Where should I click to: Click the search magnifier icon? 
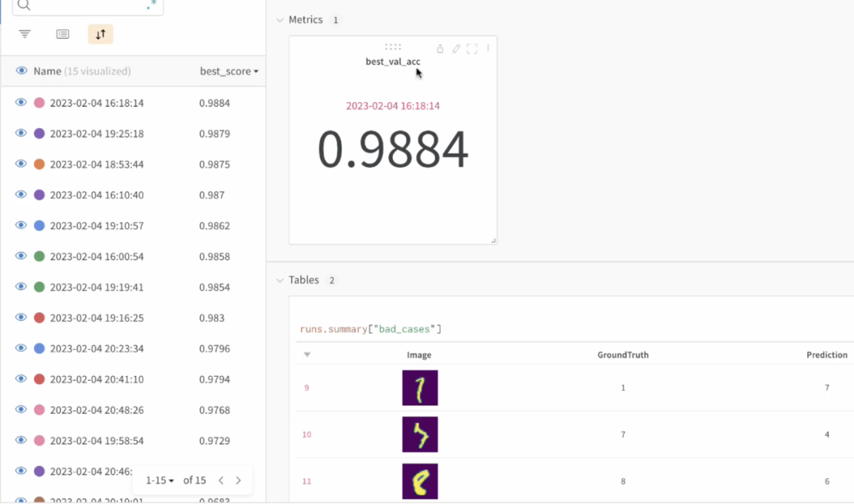click(x=24, y=6)
